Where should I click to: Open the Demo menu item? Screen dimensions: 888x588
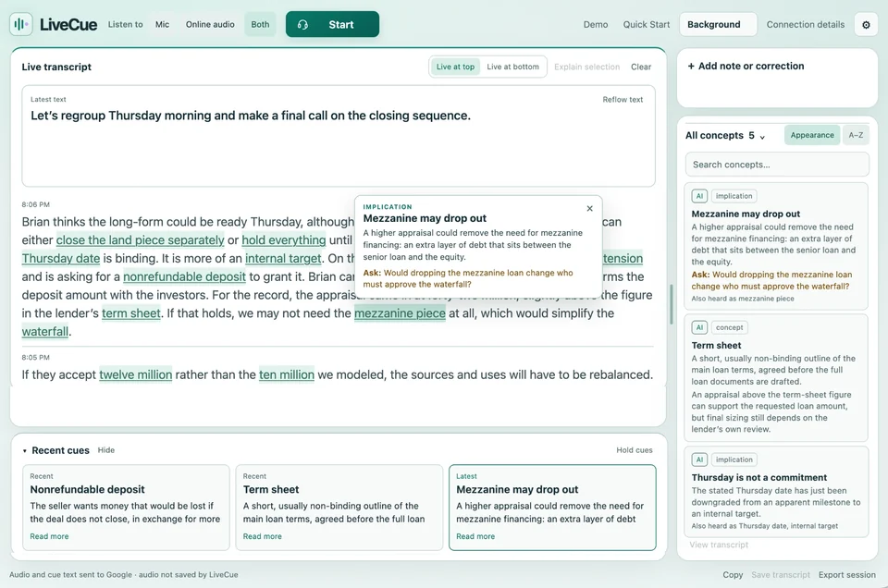pyautogui.click(x=595, y=24)
